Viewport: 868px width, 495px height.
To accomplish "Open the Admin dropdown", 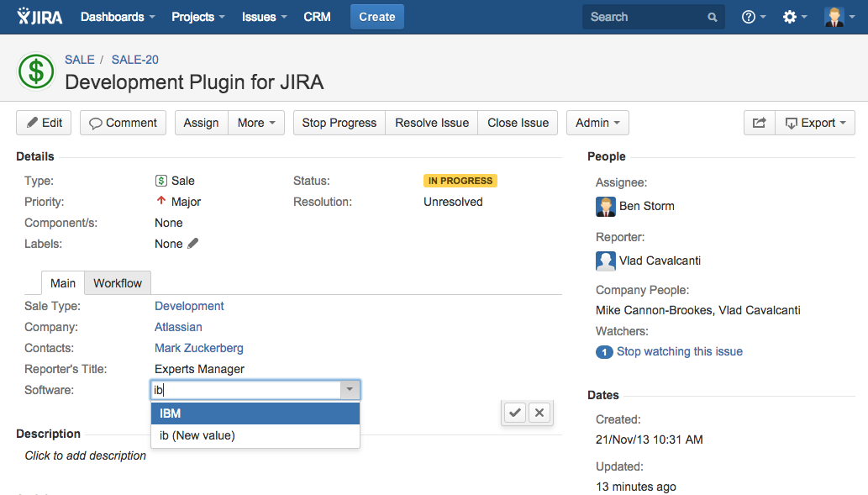I will click(x=597, y=123).
